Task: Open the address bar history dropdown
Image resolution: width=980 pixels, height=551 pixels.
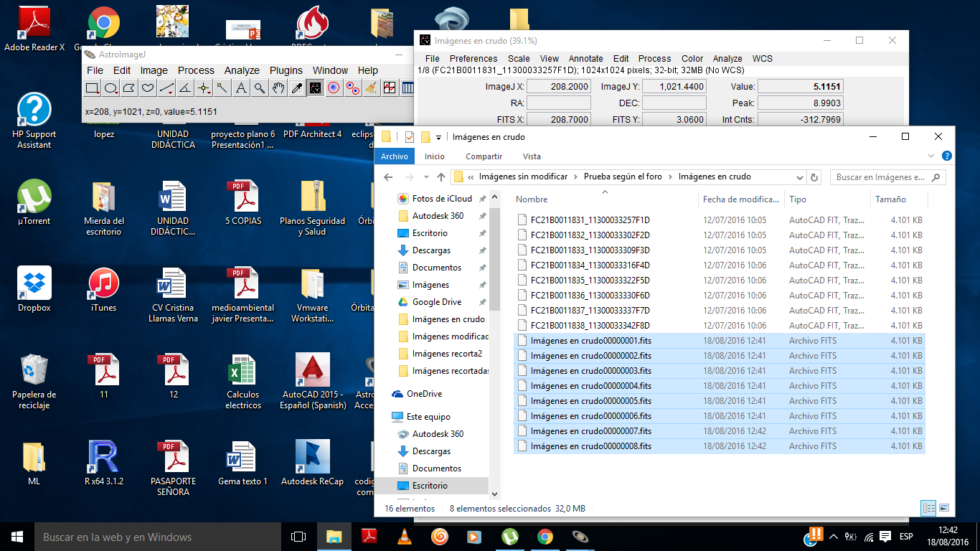Action: (x=800, y=177)
